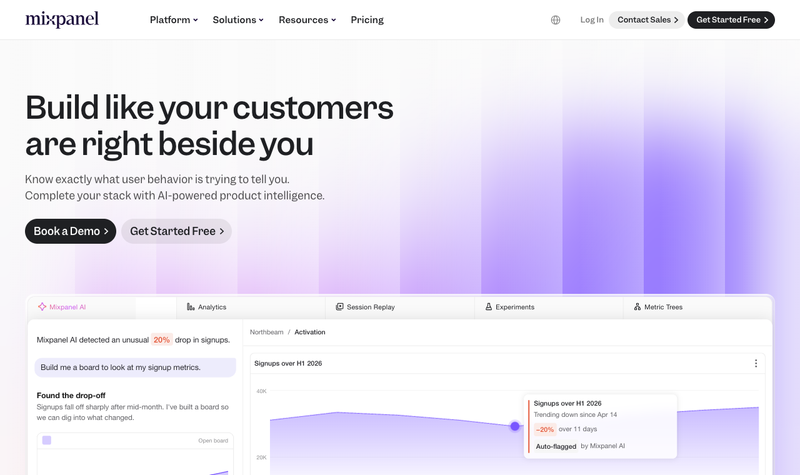This screenshot has height=475, width=800.
Task: Click the purple square icon in board preview
Action: pos(46,440)
